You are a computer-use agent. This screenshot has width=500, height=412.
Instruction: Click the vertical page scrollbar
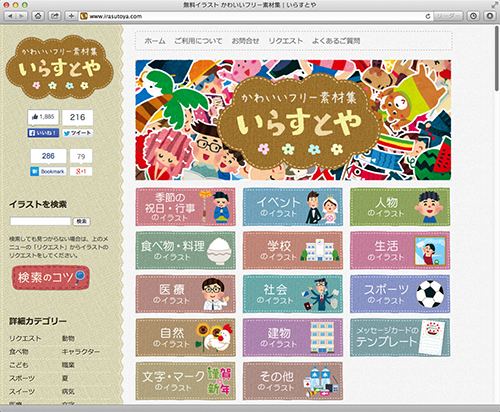[x=497, y=59]
